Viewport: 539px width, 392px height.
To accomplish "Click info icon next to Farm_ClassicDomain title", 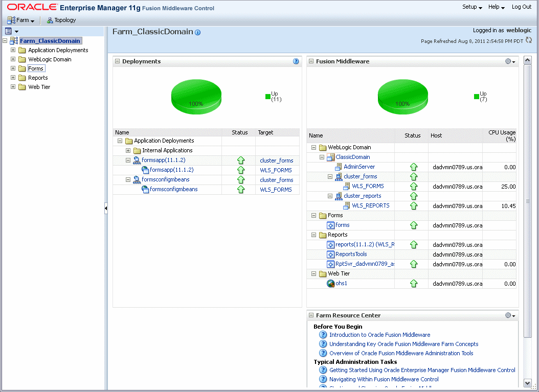I will point(198,32).
